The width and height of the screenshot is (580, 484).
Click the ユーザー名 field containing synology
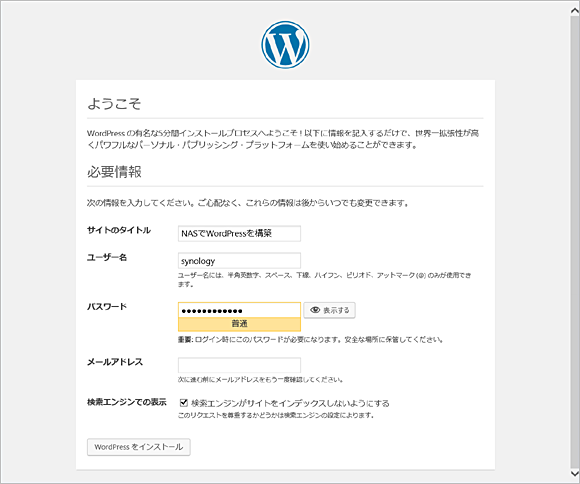(x=239, y=261)
